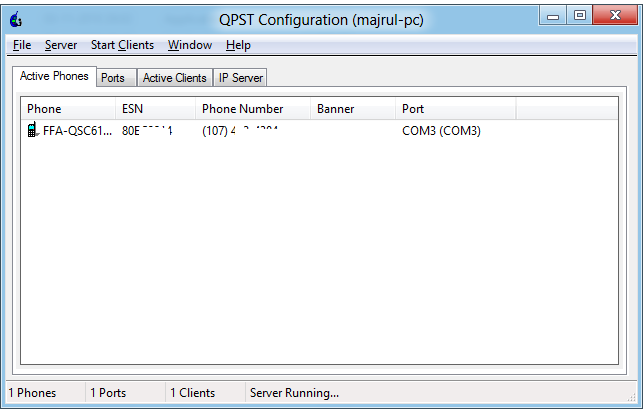Maximize the QPST Configuration window
644x409 pixels.
click(580, 16)
